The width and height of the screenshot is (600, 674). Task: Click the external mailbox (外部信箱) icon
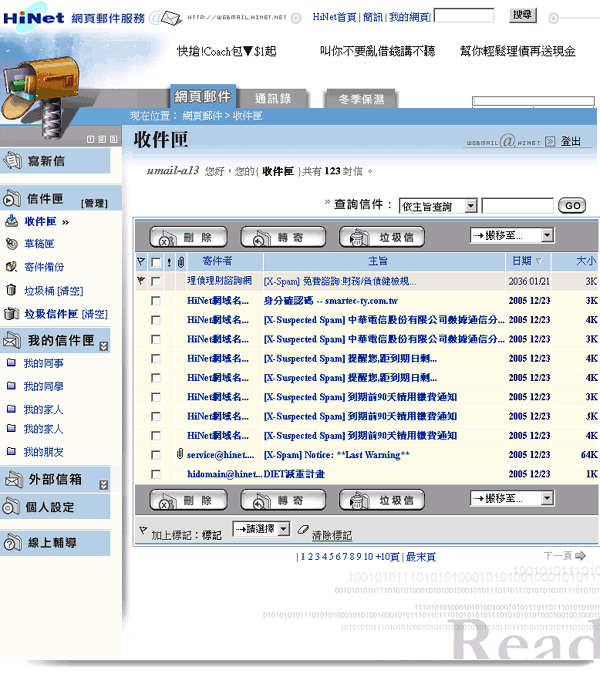[x=13, y=479]
